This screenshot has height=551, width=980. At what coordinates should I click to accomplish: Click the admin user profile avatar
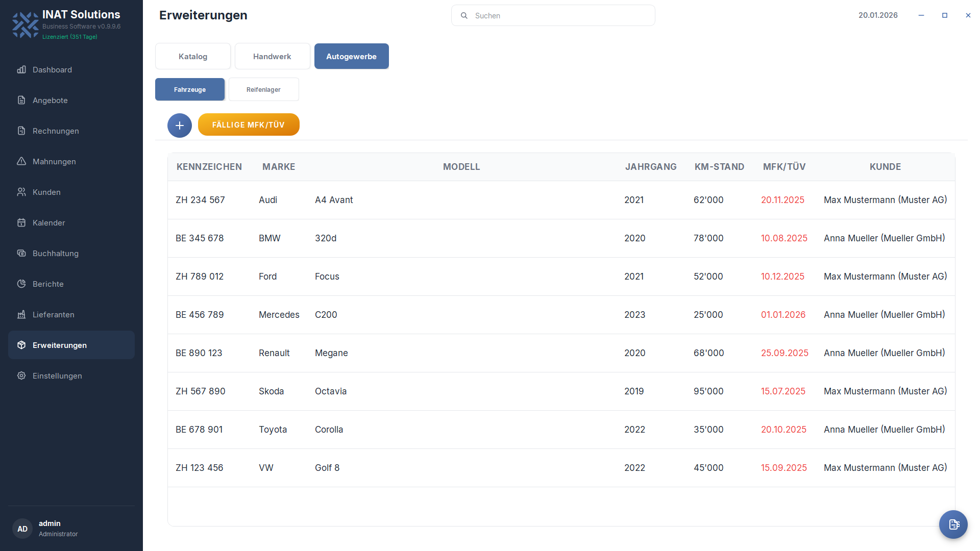point(22,529)
